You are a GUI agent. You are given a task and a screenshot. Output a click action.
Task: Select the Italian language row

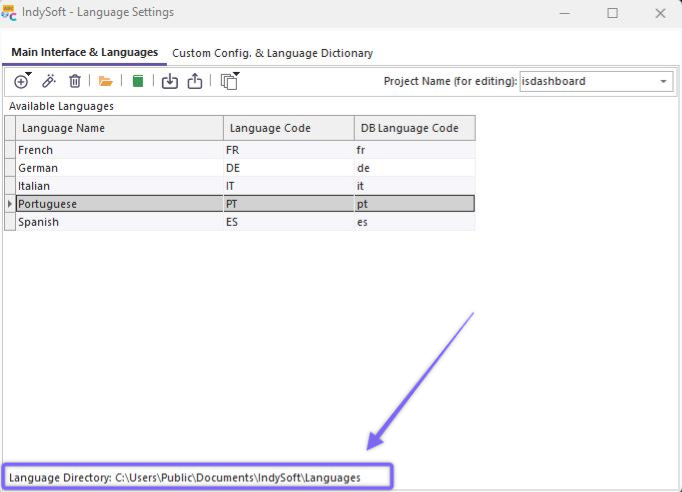coord(119,186)
